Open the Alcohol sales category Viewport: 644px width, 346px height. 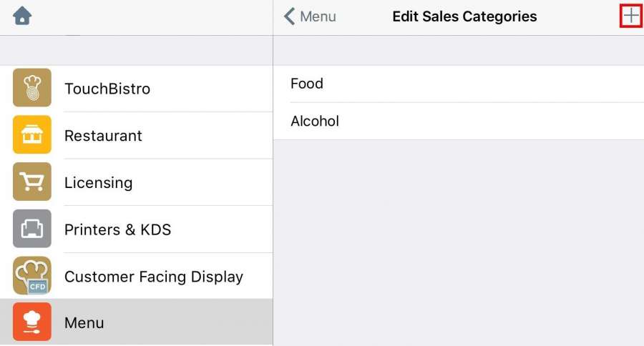pos(315,121)
